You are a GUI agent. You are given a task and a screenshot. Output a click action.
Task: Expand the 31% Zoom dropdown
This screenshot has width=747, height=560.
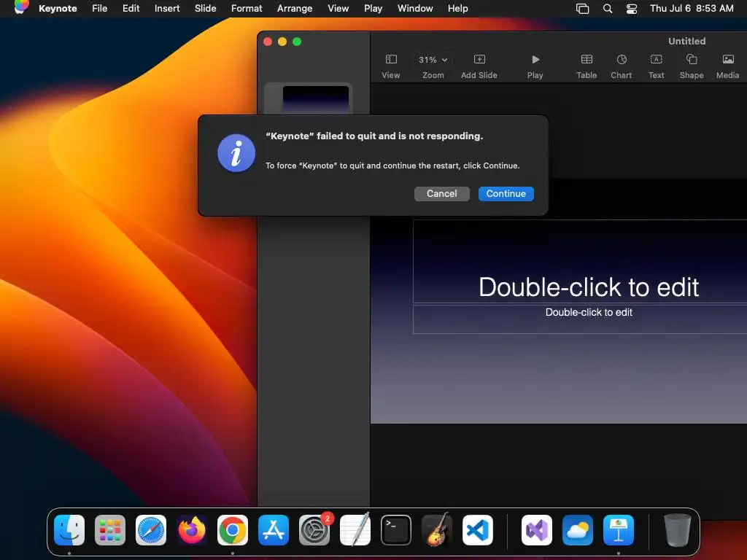(x=433, y=60)
